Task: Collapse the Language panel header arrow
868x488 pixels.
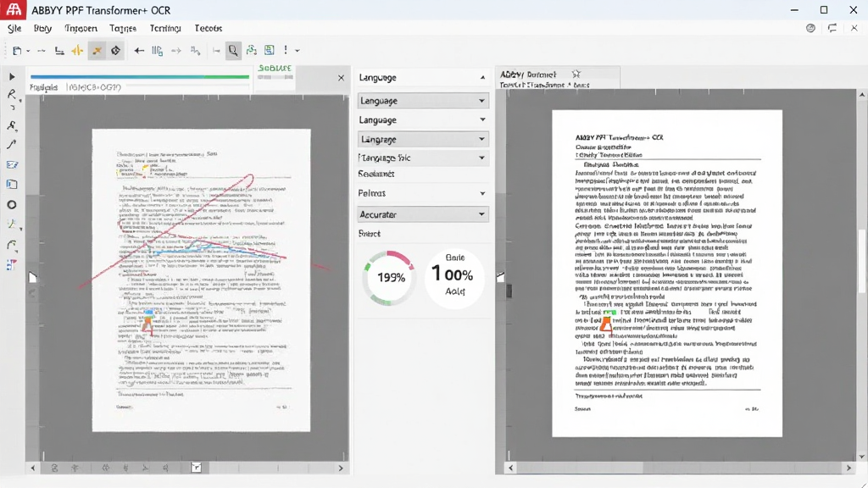Action: [x=482, y=77]
